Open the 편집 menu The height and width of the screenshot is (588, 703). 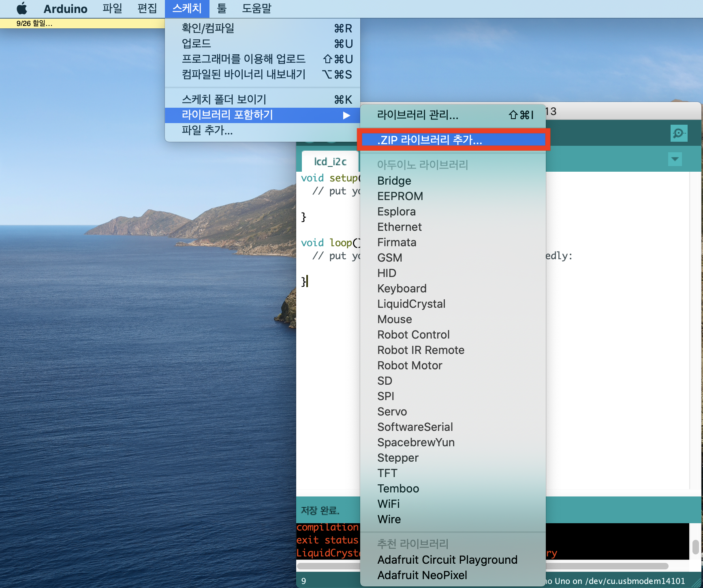click(x=147, y=9)
